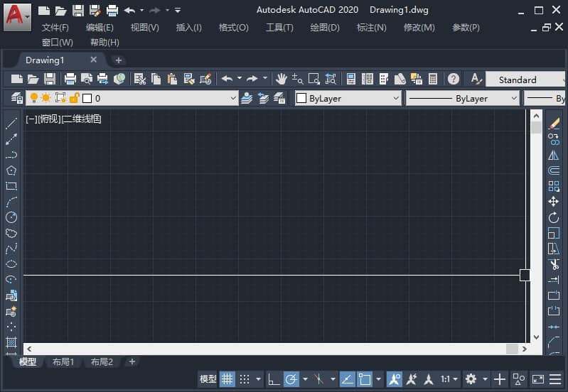
Task: Select the Move tool
Action: (554, 202)
